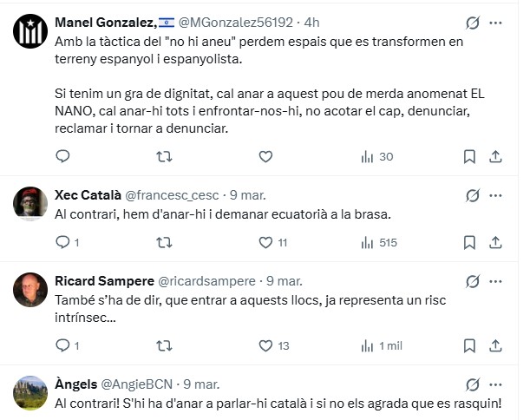Share Ricard Sampere's tweet
This screenshot has height=420, width=530.
click(x=495, y=345)
